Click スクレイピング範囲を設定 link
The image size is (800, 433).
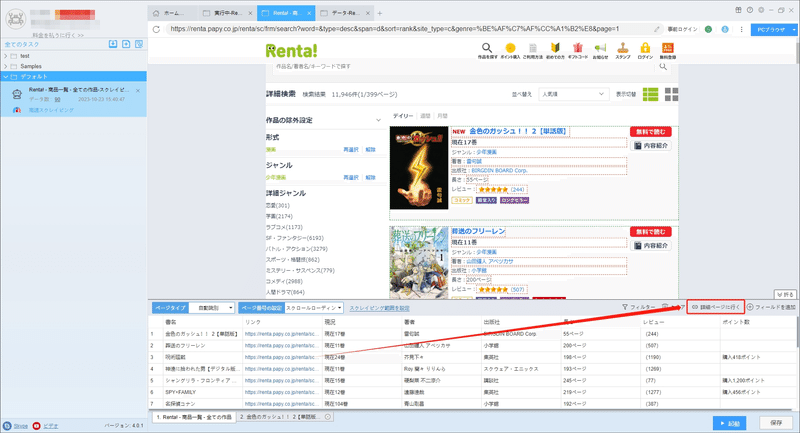pos(379,309)
